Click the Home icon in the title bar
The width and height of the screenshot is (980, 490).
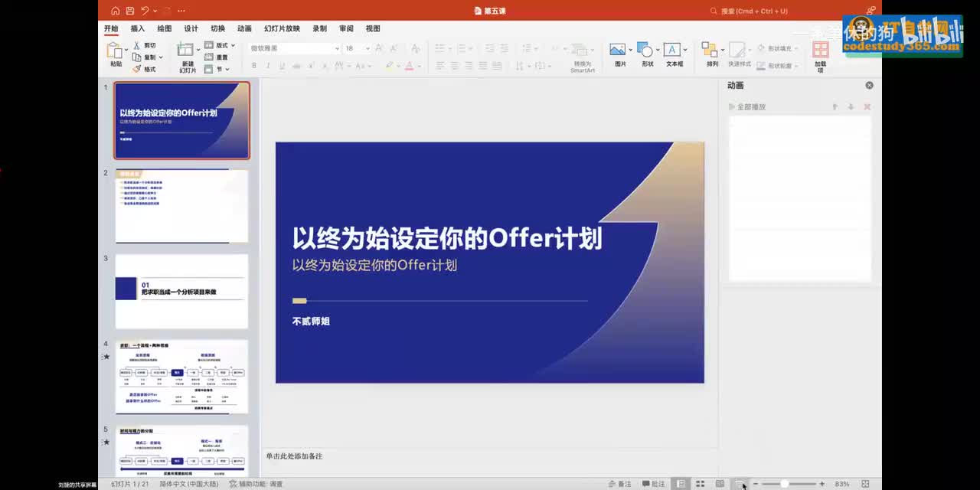click(116, 11)
